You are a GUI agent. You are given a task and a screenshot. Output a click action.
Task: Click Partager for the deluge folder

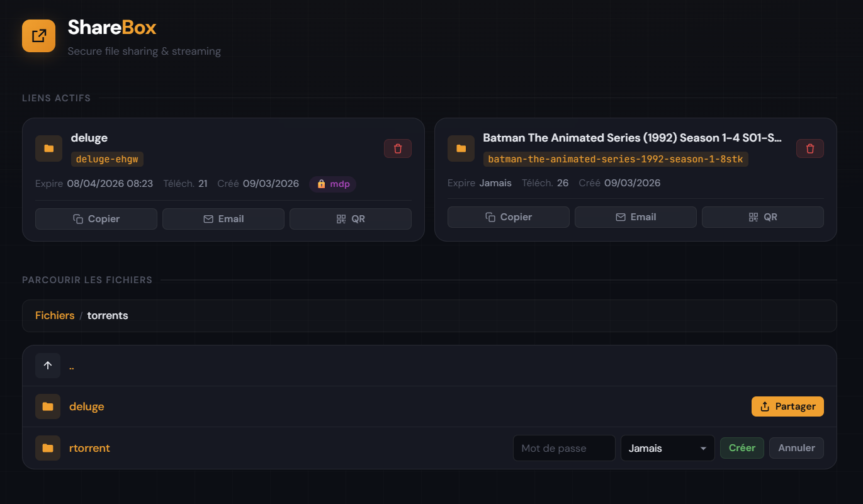coord(787,406)
